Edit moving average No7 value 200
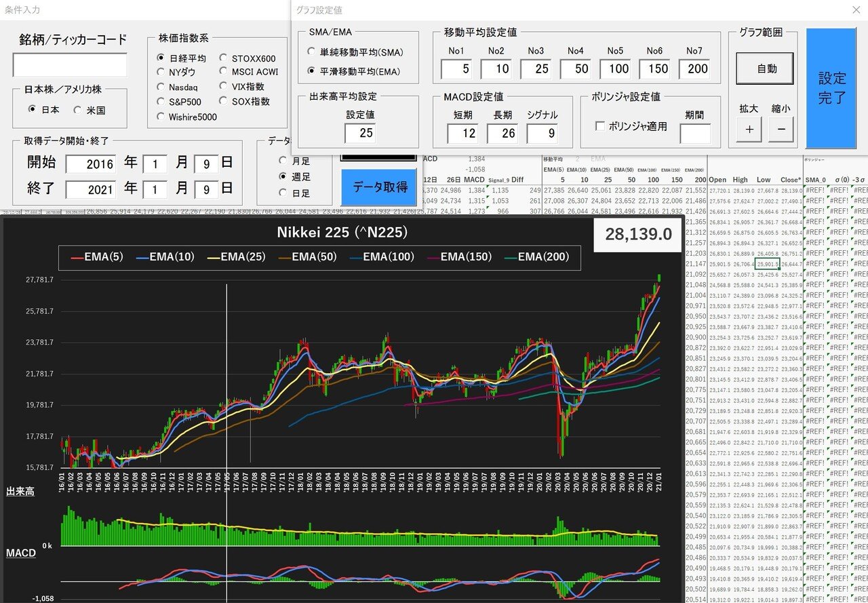The height and width of the screenshot is (603, 868). 694,69
